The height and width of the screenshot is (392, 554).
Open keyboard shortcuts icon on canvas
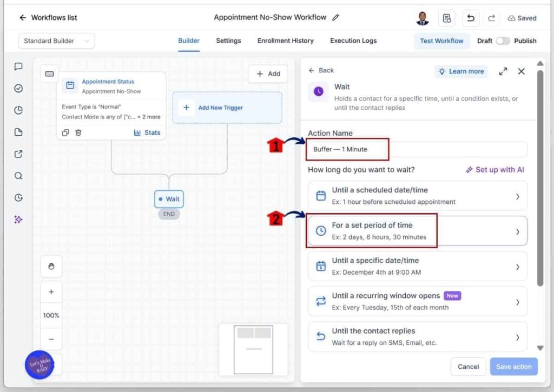pyautogui.click(x=49, y=74)
